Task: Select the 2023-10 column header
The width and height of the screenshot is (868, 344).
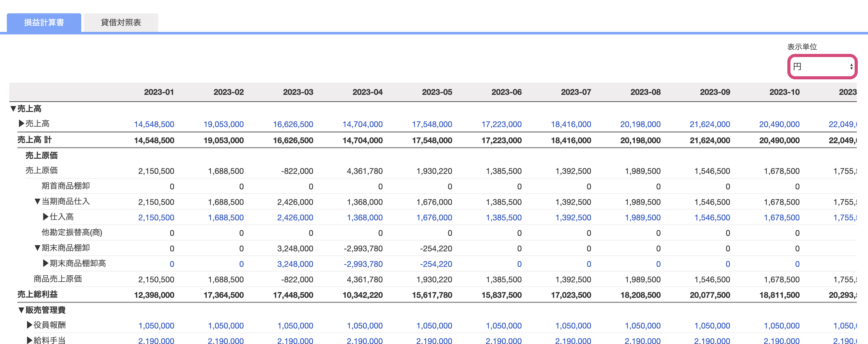Action: (784, 92)
